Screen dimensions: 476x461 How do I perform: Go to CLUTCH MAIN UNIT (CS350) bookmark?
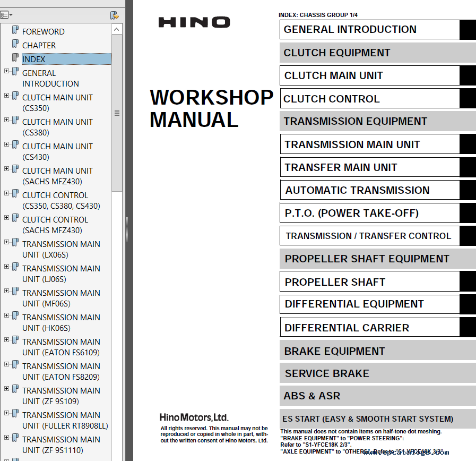pyautogui.click(x=57, y=103)
